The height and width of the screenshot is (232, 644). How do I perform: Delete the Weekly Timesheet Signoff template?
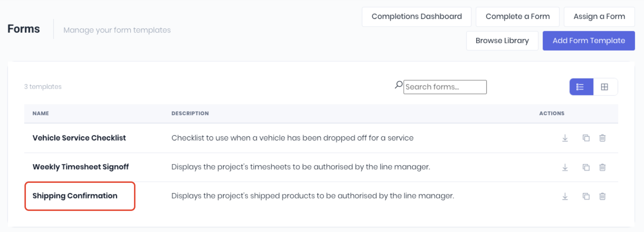(602, 167)
